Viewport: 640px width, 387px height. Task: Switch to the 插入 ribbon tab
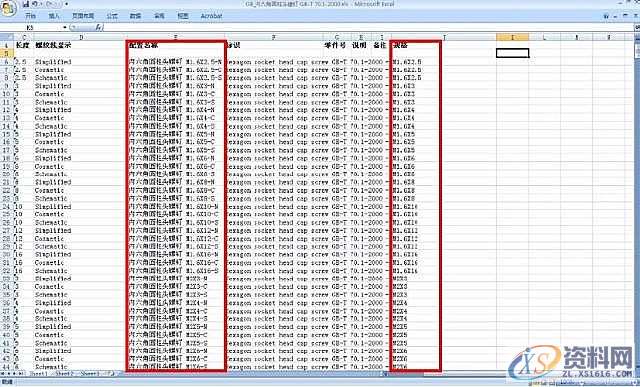coord(54,16)
